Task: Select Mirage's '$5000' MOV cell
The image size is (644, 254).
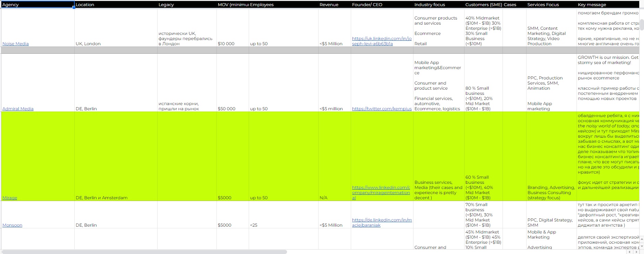Action: 233,156
